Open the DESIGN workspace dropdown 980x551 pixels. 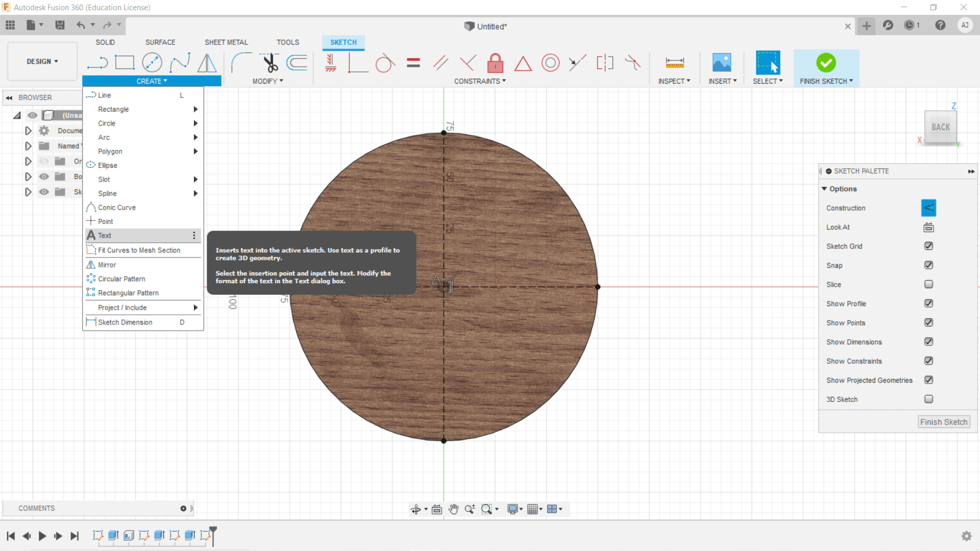(x=42, y=62)
